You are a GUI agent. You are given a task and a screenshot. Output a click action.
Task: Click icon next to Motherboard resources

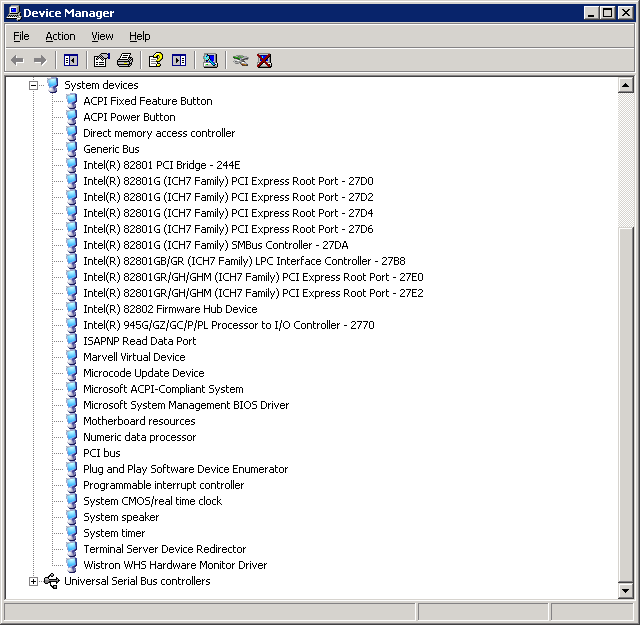(x=71, y=421)
